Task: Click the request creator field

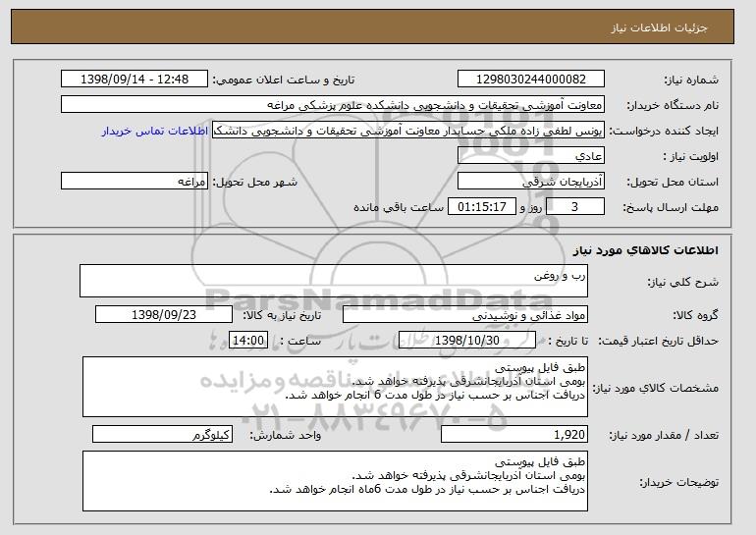Action: tap(408, 131)
